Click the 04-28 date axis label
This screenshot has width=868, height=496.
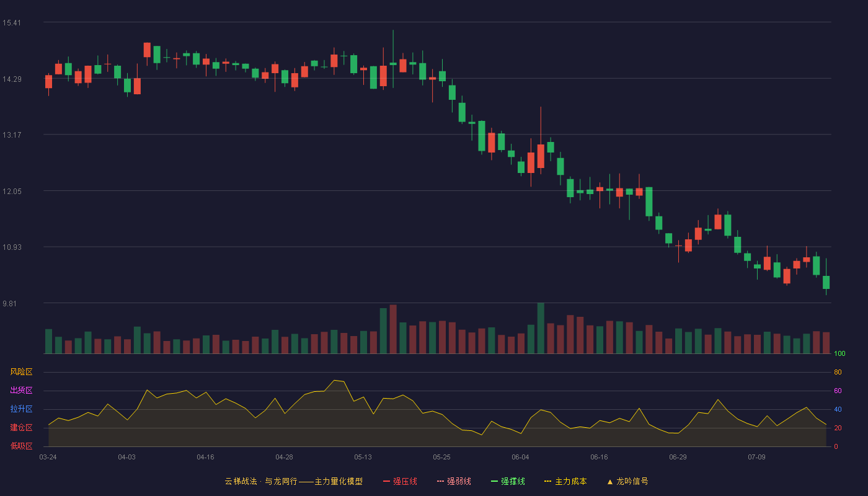pos(285,457)
